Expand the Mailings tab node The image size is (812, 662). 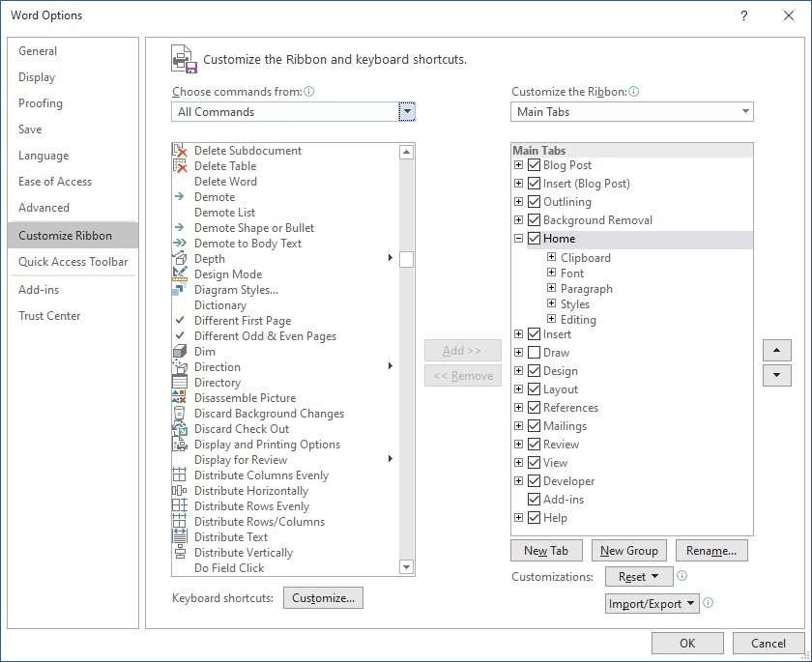pos(518,425)
